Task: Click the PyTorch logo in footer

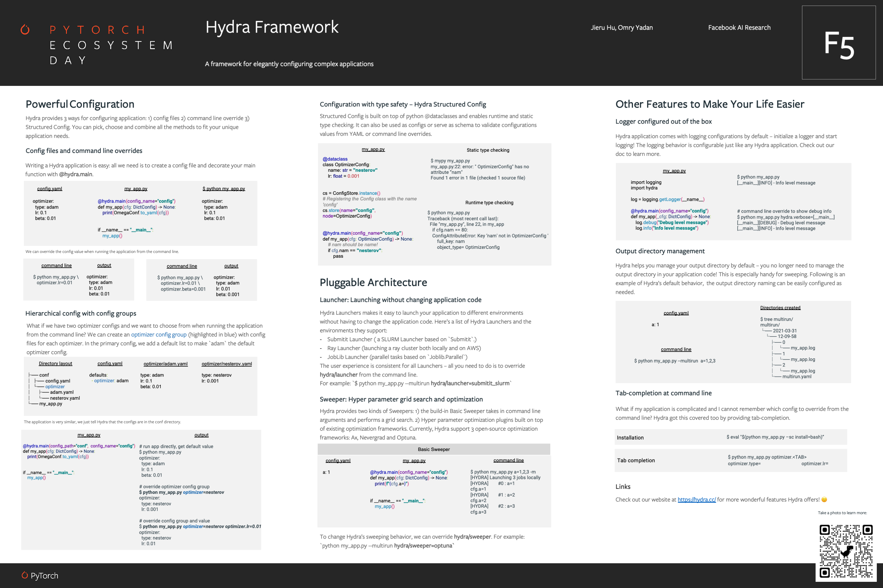Action: tap(40, 575)
